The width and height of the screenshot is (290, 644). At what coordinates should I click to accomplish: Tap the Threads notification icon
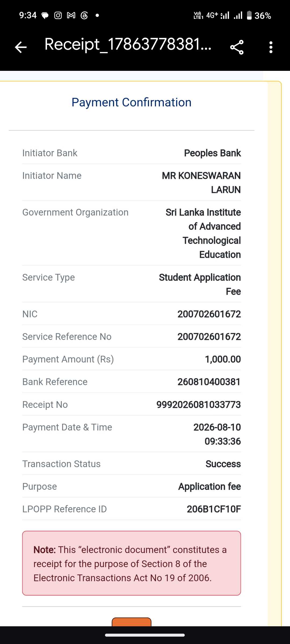pyautogui.click(x=84, y=16)
